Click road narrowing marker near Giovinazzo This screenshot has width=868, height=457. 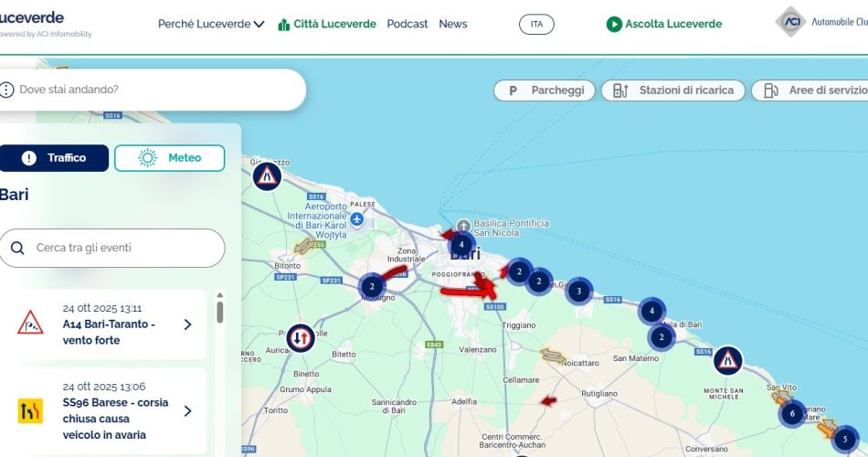268,176
